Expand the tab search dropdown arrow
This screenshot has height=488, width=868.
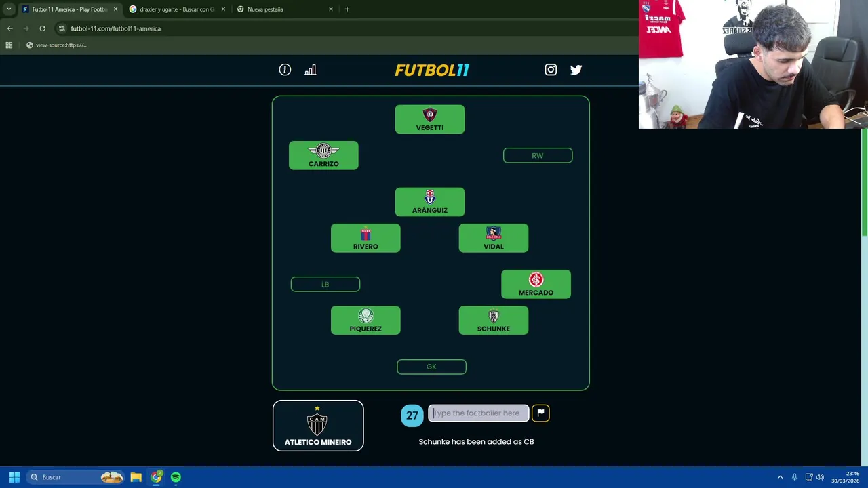(9, 9)
